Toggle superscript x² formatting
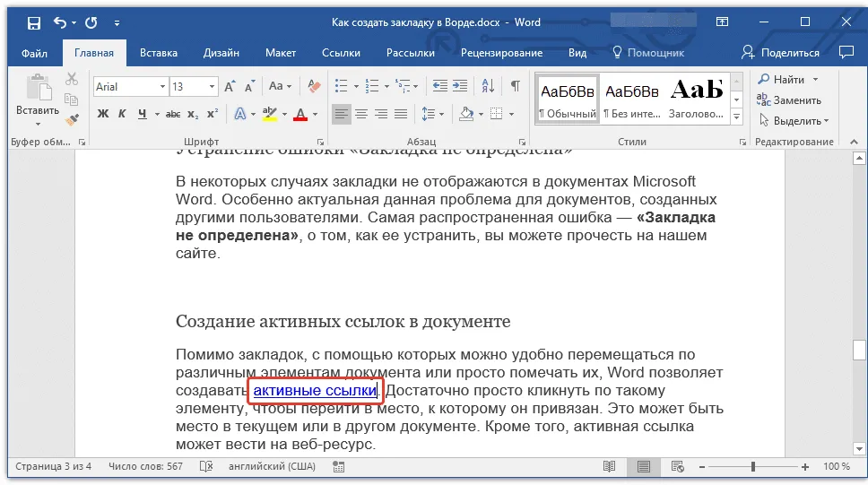 [x=212, y=114]
